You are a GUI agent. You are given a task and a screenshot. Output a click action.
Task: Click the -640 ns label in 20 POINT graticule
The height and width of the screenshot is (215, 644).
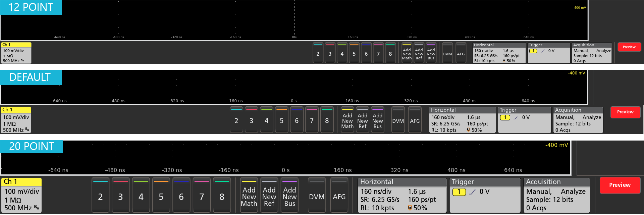(58, 170)
